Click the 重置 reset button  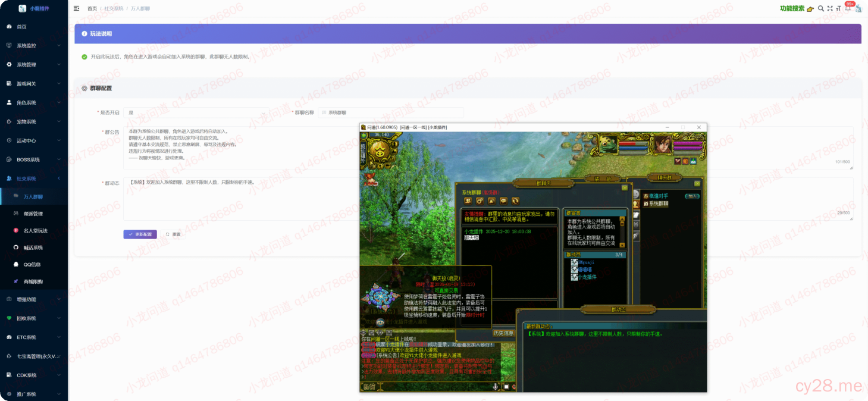point(173,234)
